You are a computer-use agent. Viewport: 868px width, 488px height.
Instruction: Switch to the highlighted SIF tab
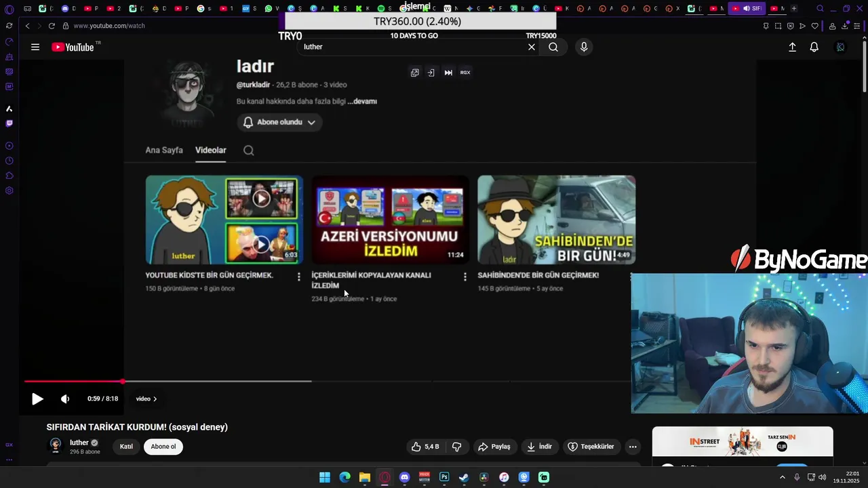click(x=747, y=9)
